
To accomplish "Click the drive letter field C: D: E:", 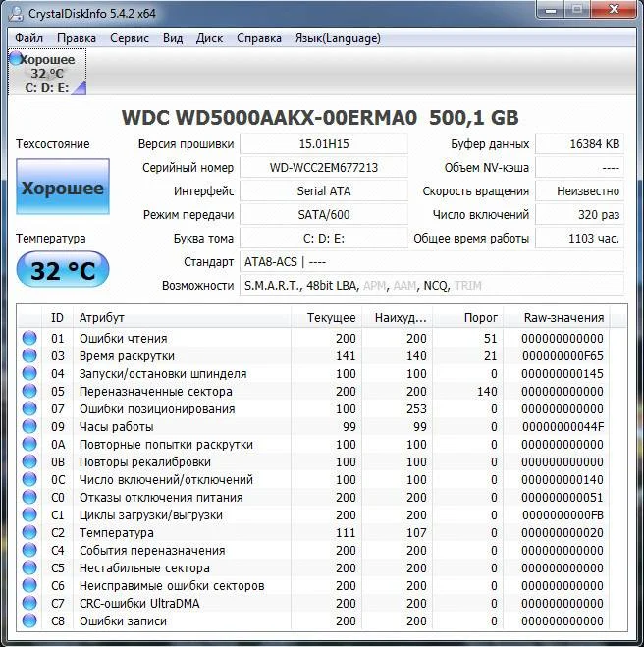I will [x=324, y=239].
